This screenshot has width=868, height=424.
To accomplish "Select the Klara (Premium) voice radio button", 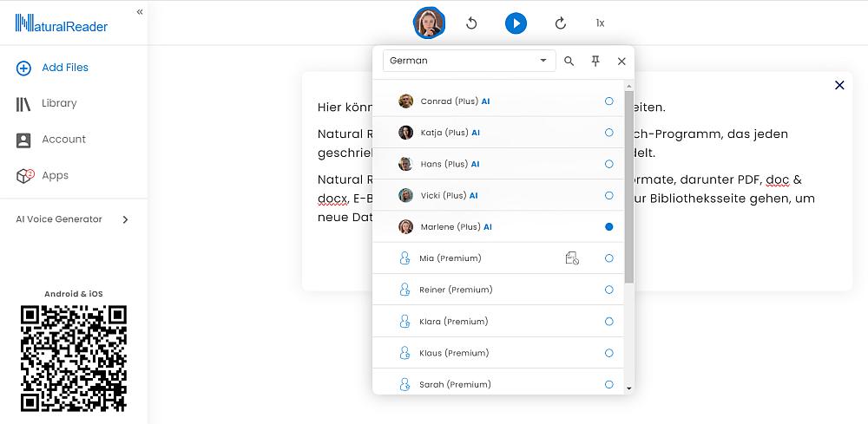I will (x=609, y=322).
